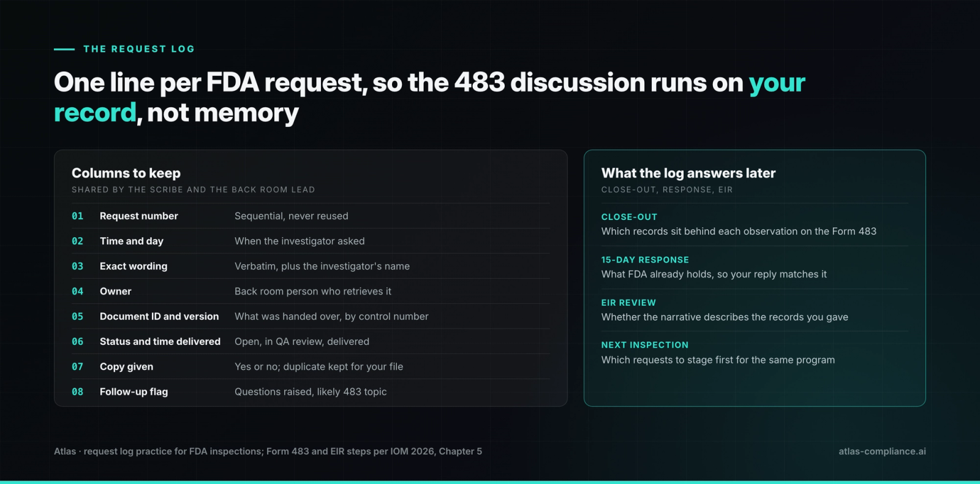The width and height of the screenshot is (980, 484).
Task: Click row number '04'
Action: [77, 291]
